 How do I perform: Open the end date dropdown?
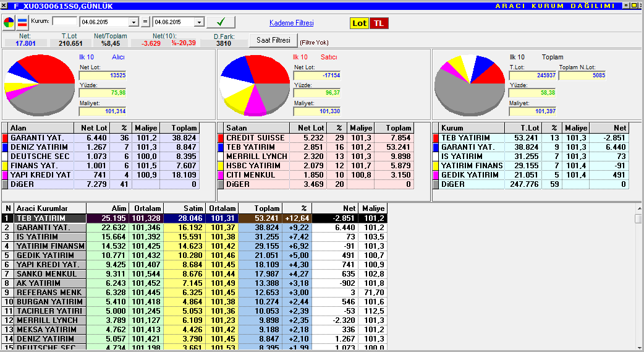click(x=199, y=22)
